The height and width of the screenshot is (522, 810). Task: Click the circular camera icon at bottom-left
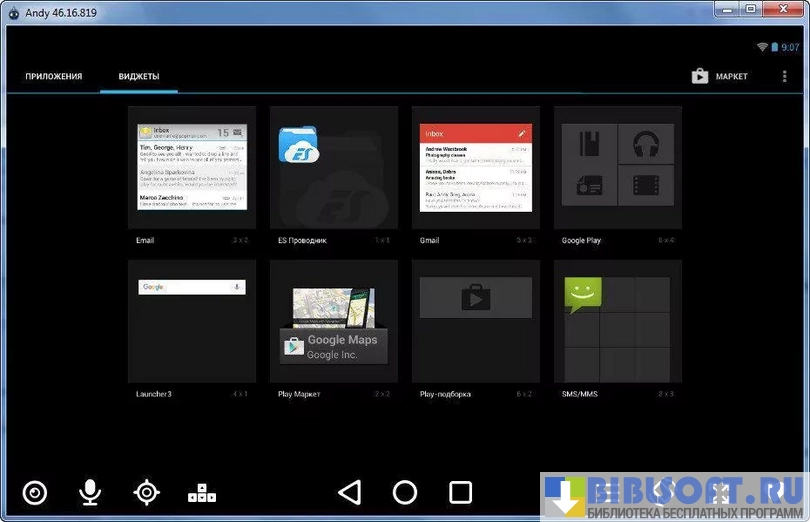[x=35, y=492]
